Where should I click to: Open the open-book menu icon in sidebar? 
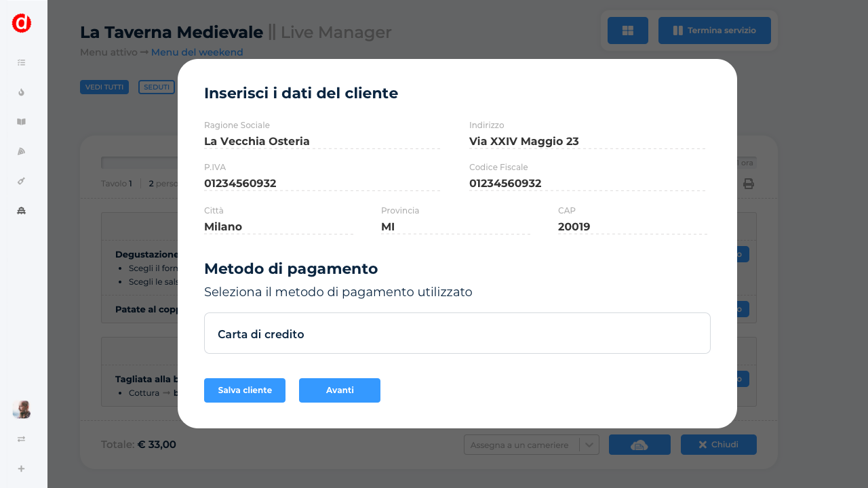(22, 122)
